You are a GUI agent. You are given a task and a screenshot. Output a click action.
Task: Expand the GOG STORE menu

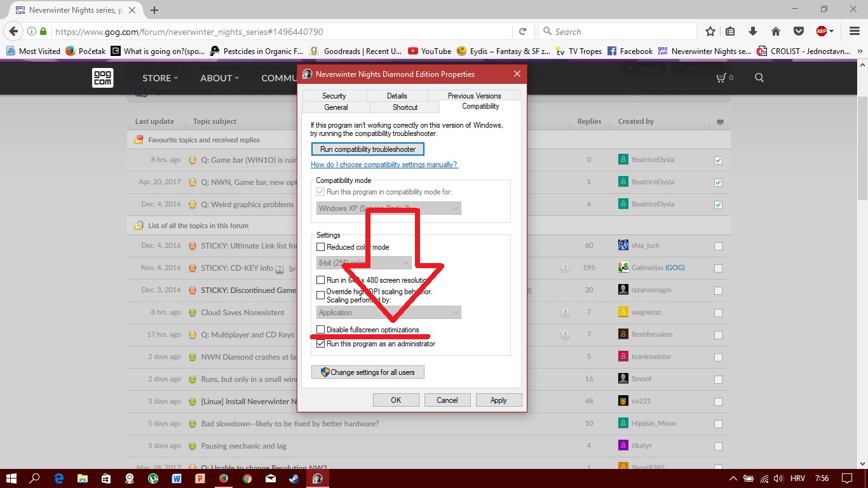[160, 78]
